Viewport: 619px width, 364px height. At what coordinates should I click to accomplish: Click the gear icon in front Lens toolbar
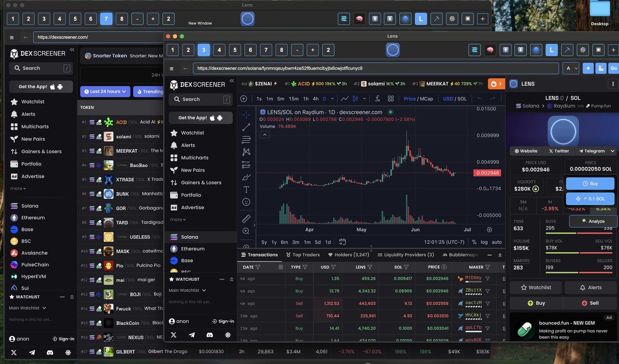[x=583, y=50]
